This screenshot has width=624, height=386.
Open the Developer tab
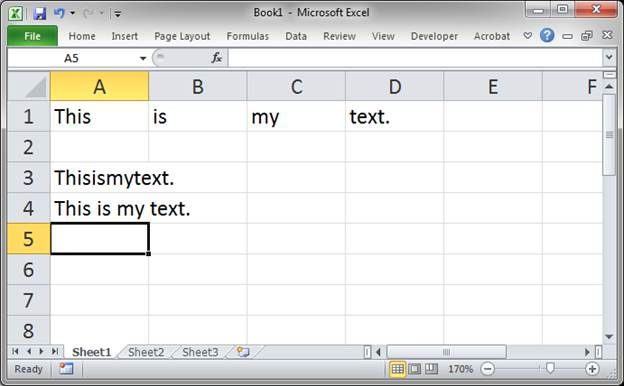tap(434, 36)
